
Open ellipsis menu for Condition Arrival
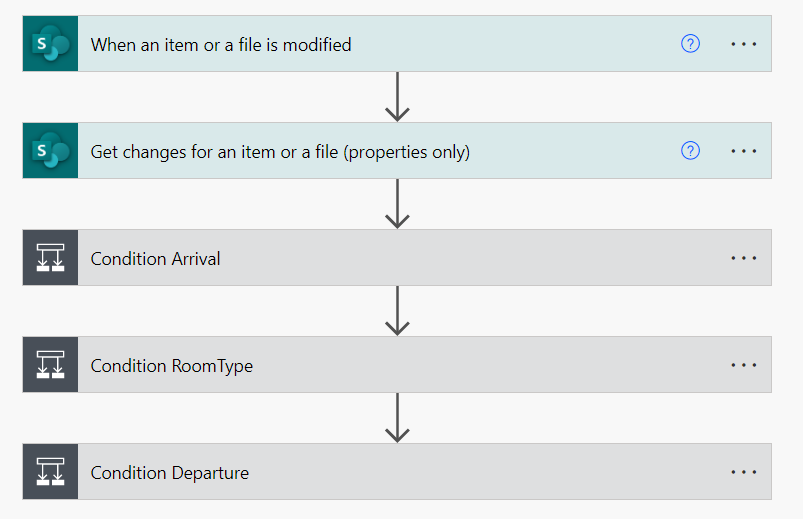[x=743, y=258]
